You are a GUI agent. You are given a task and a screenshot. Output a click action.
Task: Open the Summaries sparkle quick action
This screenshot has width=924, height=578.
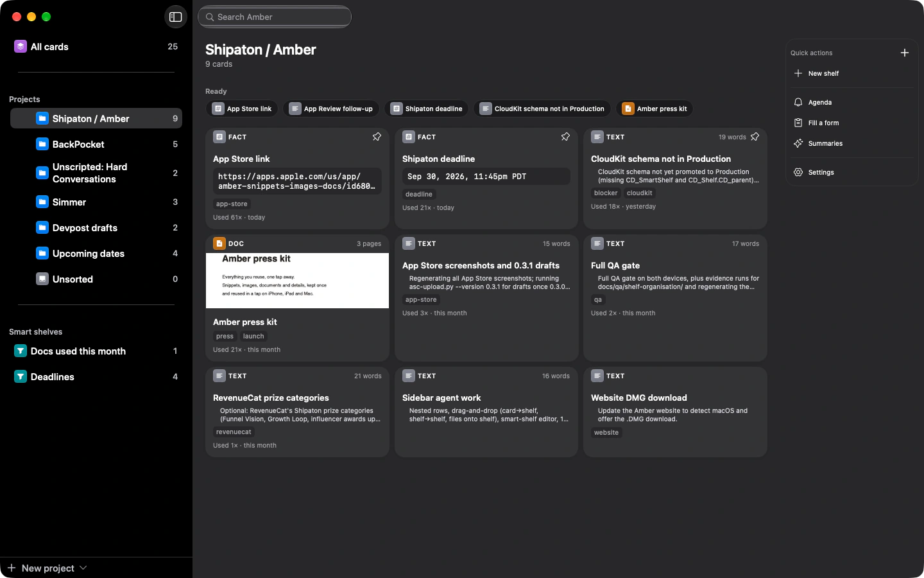[x=851, y=143]
